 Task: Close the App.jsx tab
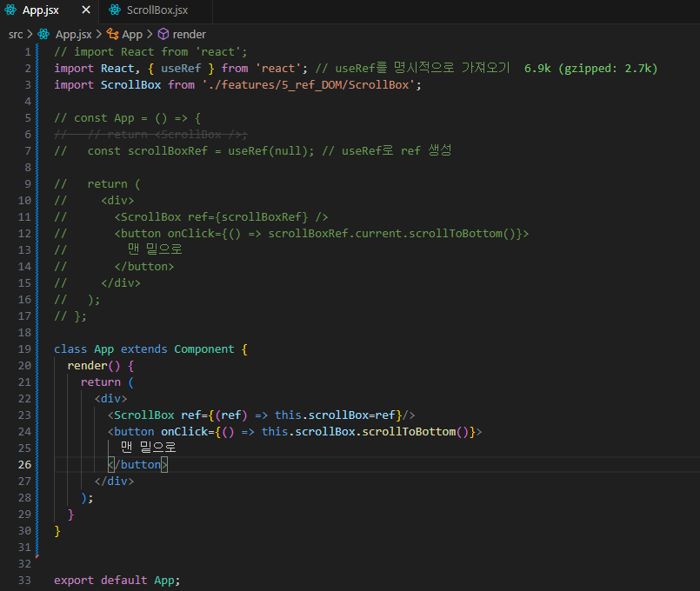[x=86, y=10]
